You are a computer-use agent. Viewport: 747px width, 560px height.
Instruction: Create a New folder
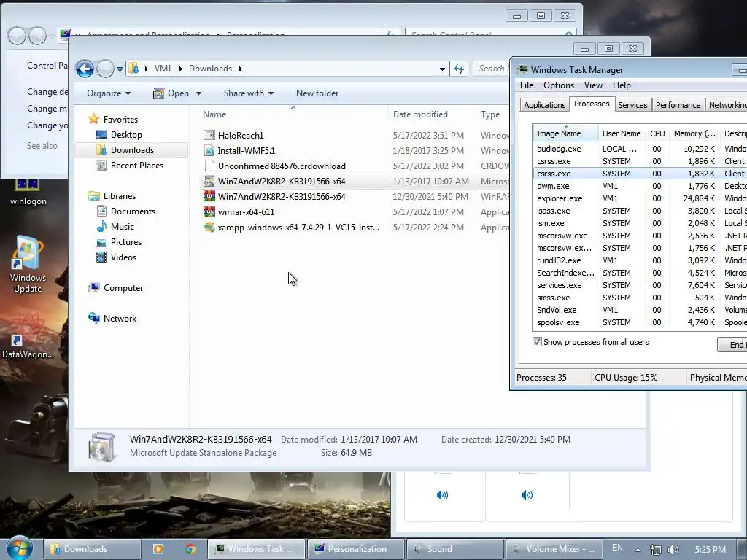[x=317, y=93]
